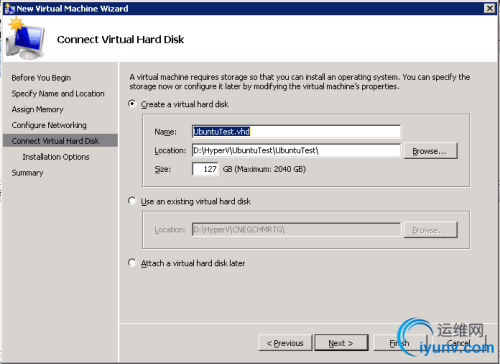
Task: Open Installation Options step
Action: click(x=56, y=157)
